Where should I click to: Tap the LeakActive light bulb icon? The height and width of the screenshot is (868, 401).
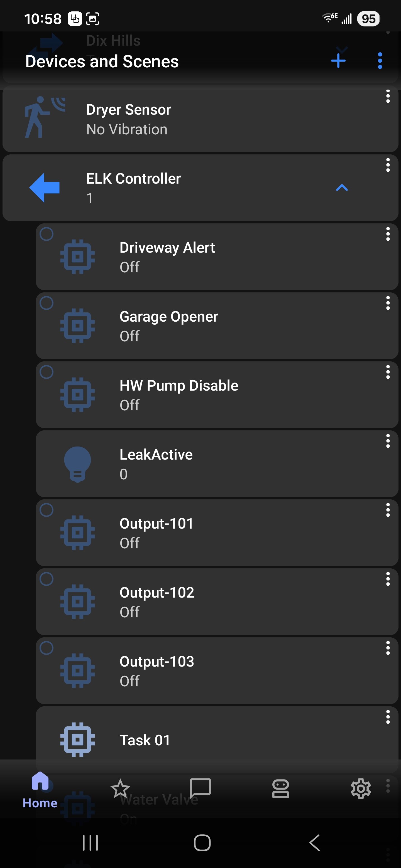[x=78, y=464]
